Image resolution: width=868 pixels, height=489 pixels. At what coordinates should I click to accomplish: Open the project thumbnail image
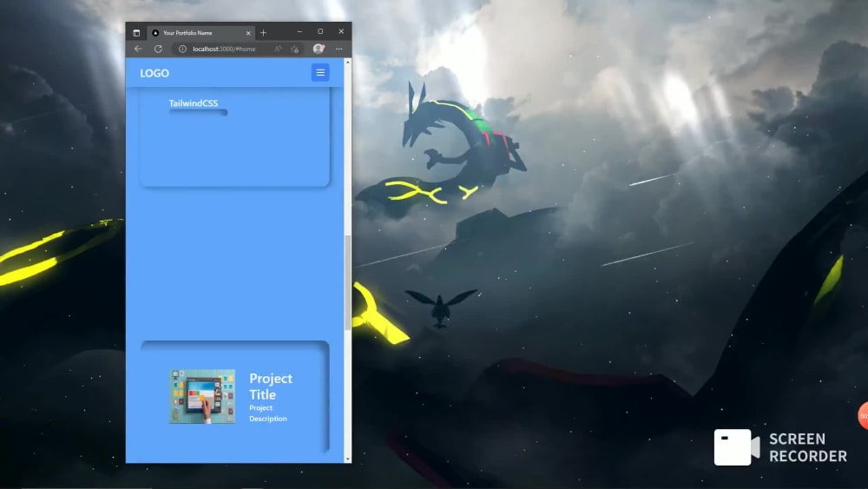coord(202,397)
